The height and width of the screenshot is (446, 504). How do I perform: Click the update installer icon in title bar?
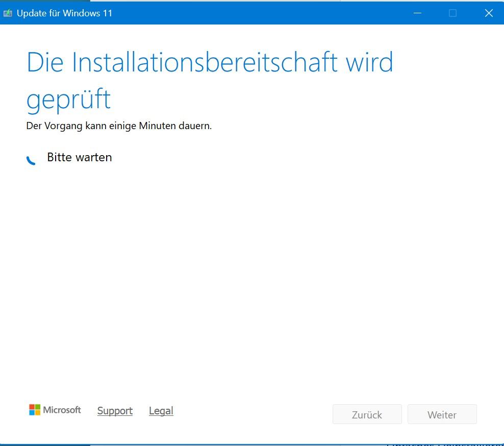click(x=8, y=13)
